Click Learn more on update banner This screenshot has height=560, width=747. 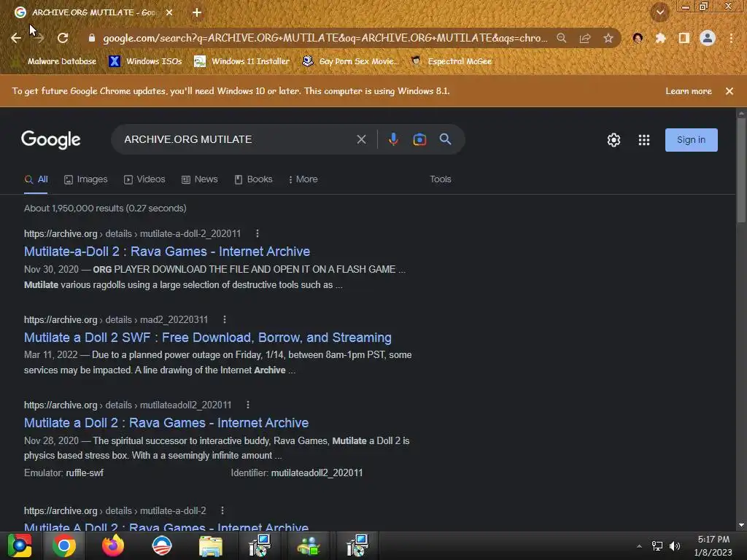[x=689, y=91]
